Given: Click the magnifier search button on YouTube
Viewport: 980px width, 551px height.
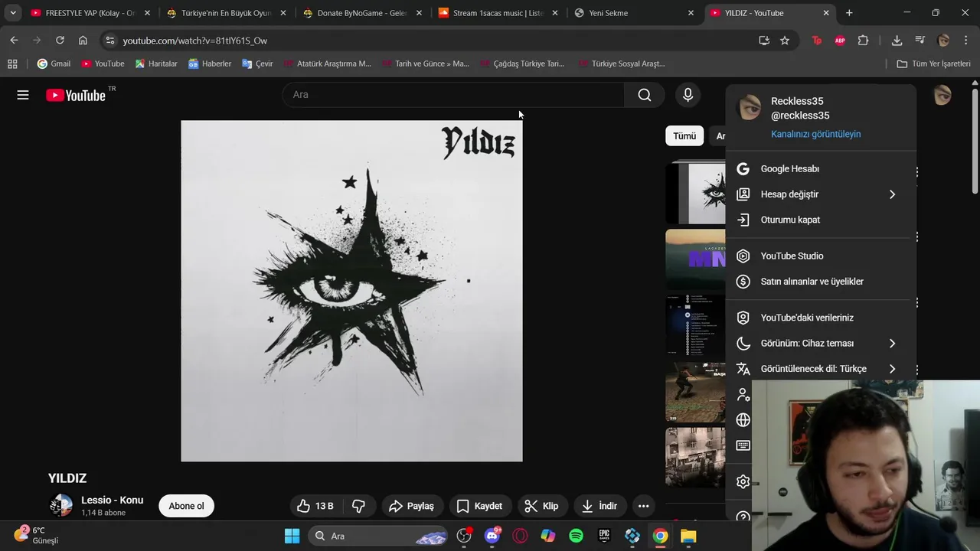Looking at the screenshot, I should point(645,95).
